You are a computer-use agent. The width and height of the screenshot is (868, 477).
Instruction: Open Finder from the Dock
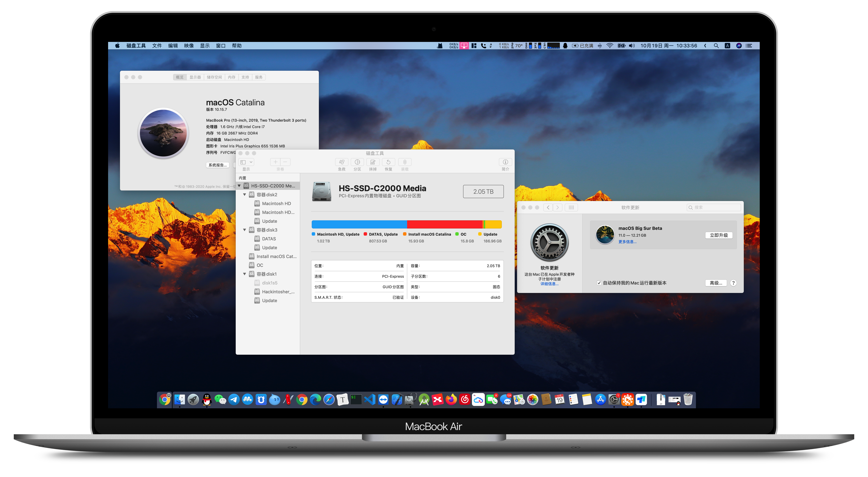pos(180,400)
